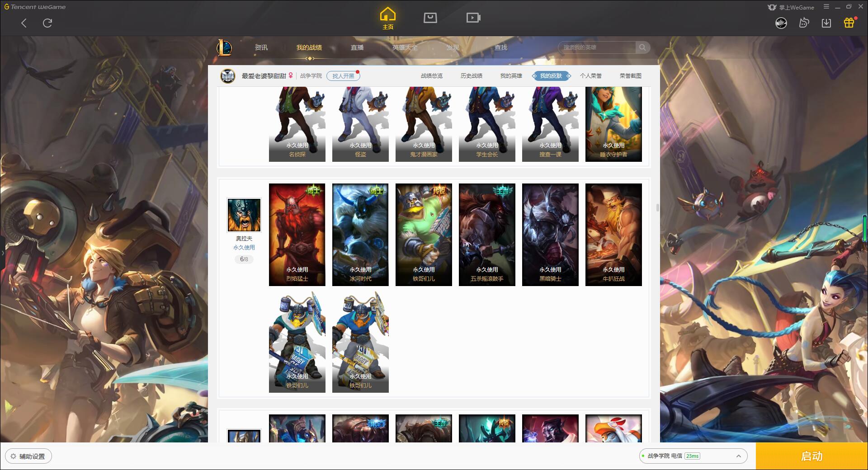Open the 学生会长 skin card
This screenshot has height=470, width=868.
pos(487,124)
